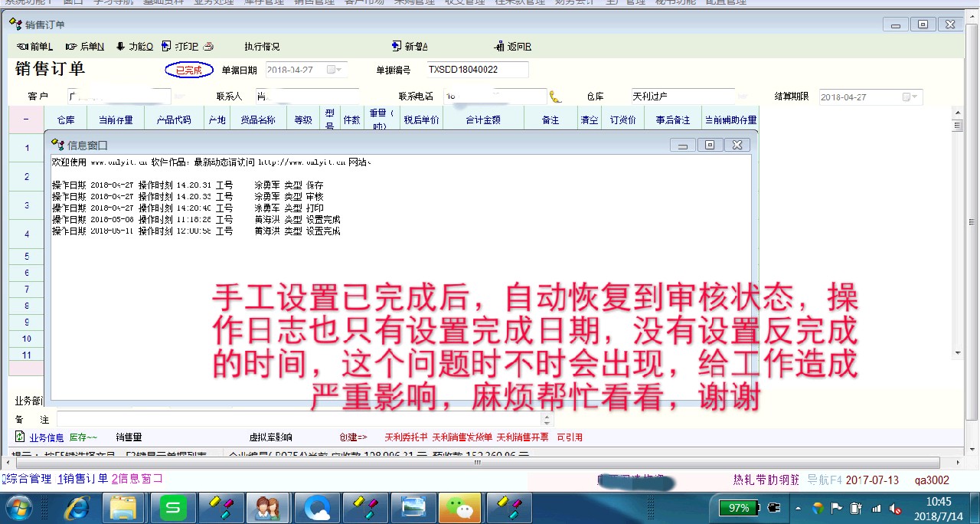Click the 返回 return button

(513, 47)
